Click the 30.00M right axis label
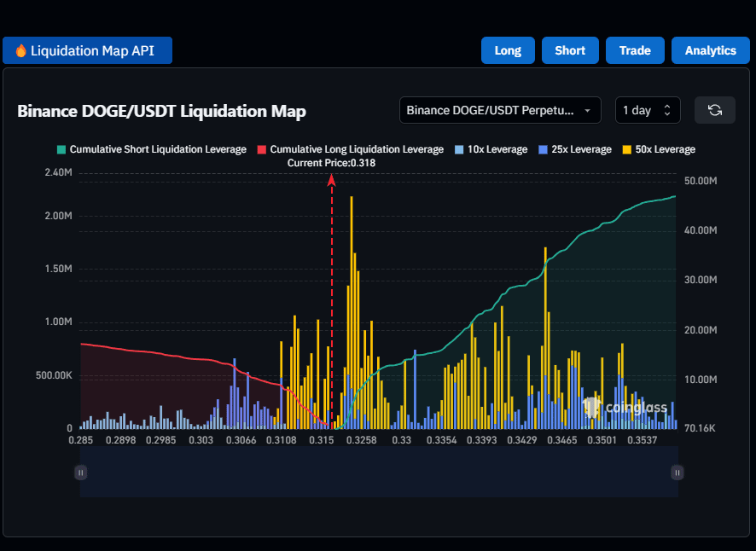 pos(701,280)
